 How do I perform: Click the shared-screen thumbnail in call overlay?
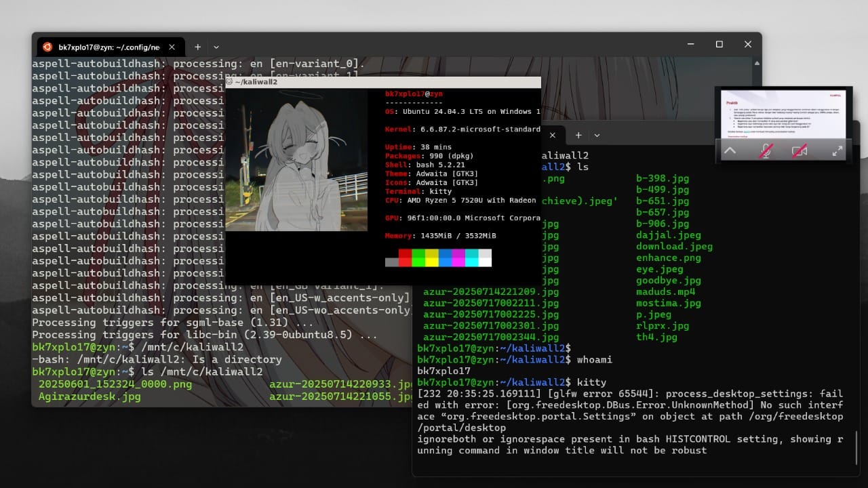coord(783,114)
